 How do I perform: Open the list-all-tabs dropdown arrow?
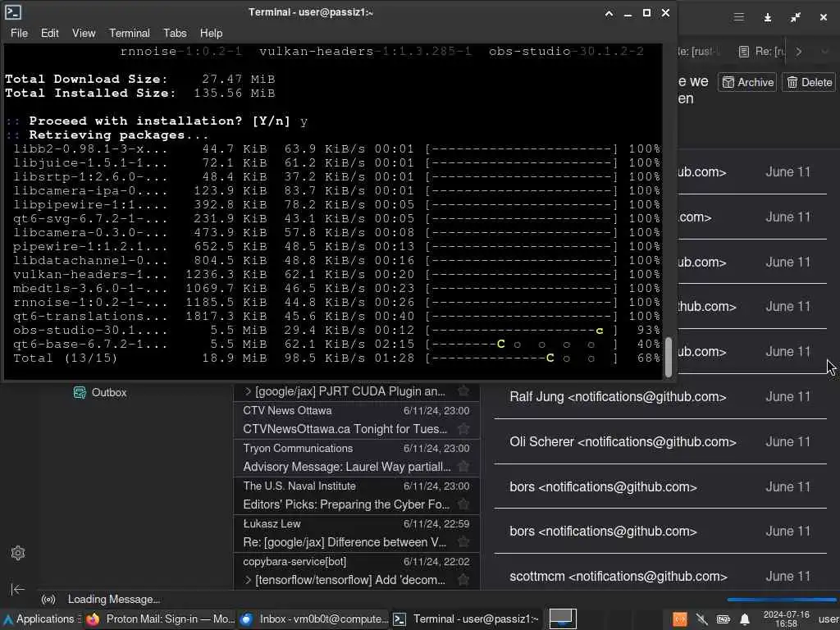click(x=825, y=52)
